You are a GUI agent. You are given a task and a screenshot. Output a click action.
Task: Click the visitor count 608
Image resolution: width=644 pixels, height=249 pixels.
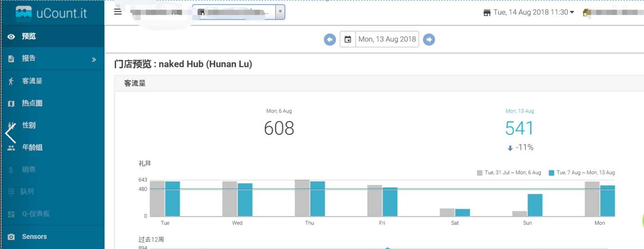pyautogui.click(x=279, y=128)
